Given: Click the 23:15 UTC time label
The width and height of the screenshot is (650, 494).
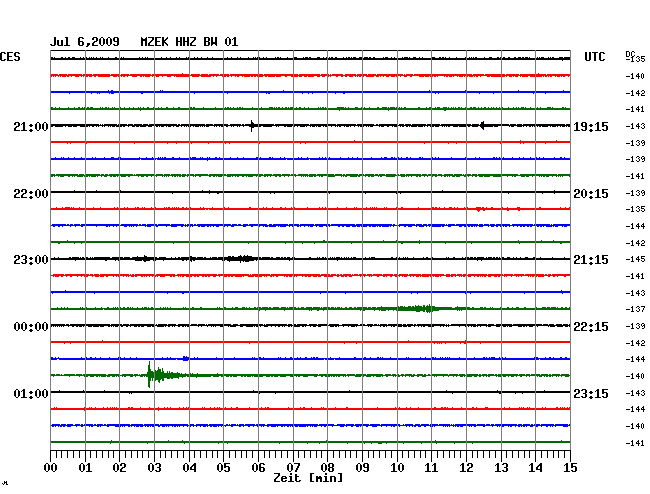Looking at the screenshot, I should pyautogui.click(x=590, y=394).
